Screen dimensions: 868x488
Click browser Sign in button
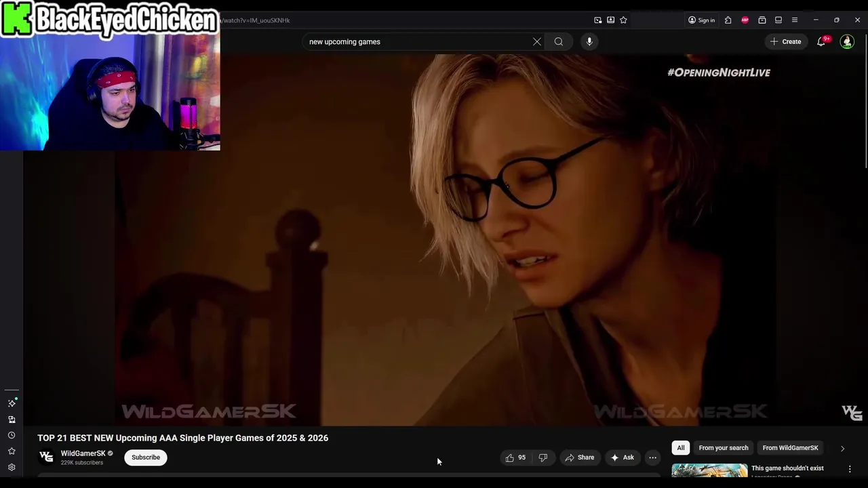pos(701,20)
